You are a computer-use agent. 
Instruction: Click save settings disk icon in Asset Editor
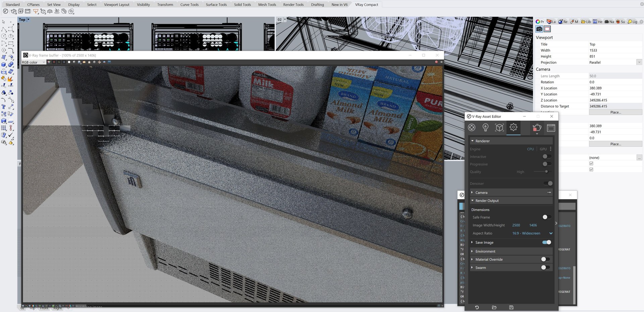pyautogui.click(x=511, y=307)
